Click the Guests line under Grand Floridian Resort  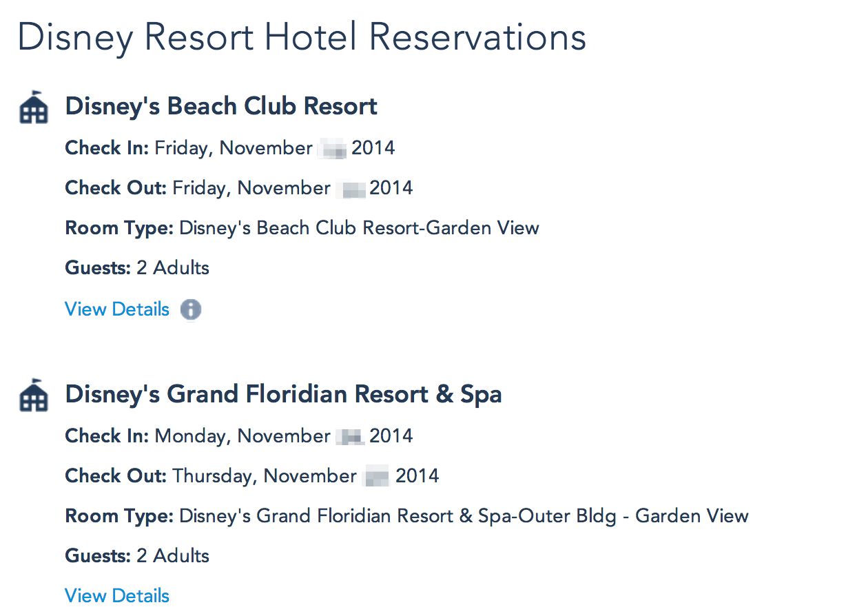(137, 556)
